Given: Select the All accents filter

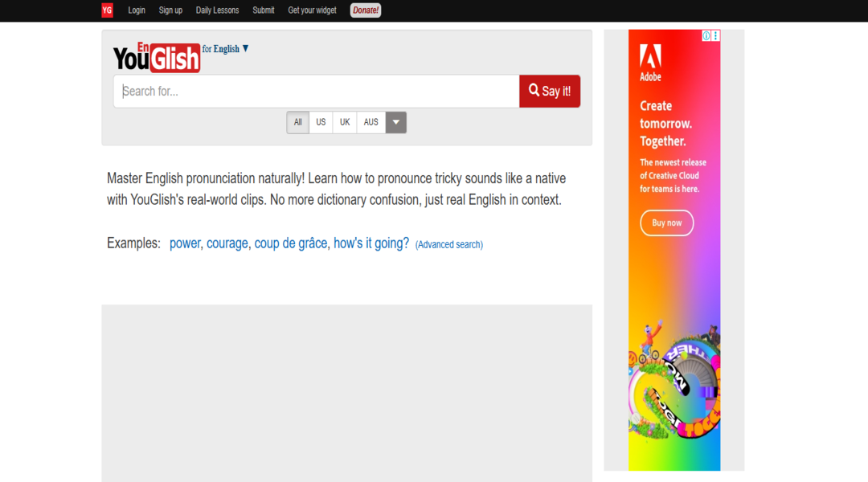Looking at the screenshot, I should point(298,122).
